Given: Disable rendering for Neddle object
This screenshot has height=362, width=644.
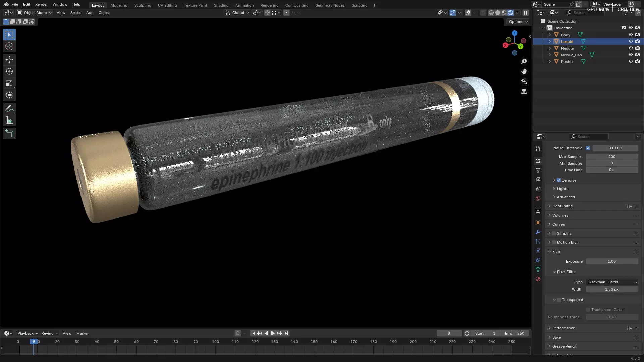Looking at the screenshot, I should [638, 48].
